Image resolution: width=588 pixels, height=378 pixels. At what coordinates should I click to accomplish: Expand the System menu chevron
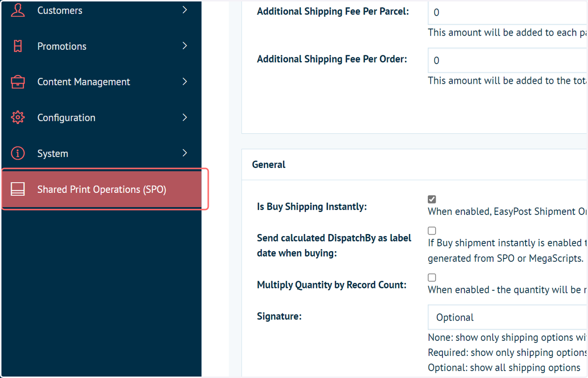click(185, 153)
